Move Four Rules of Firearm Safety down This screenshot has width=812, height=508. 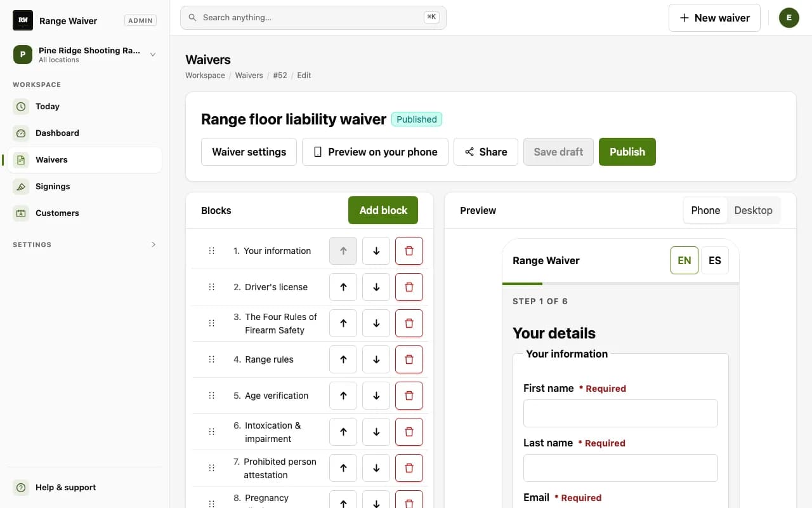376,323
